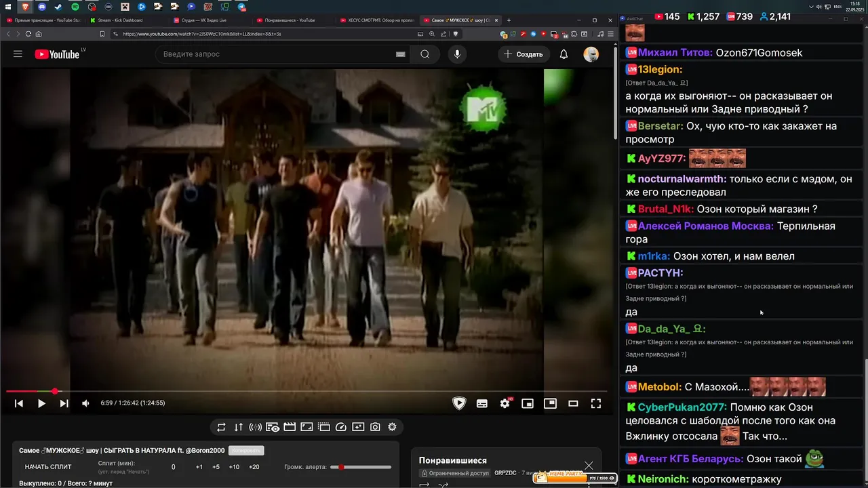Enter fullscreen mode
Screen dimensions: 868x488
(596, 403)
